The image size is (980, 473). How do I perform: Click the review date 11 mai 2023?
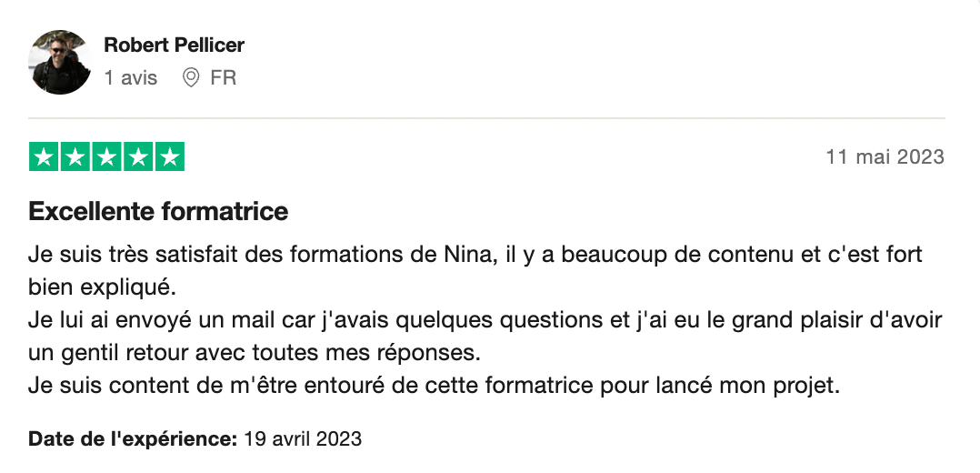click(885, 156)
